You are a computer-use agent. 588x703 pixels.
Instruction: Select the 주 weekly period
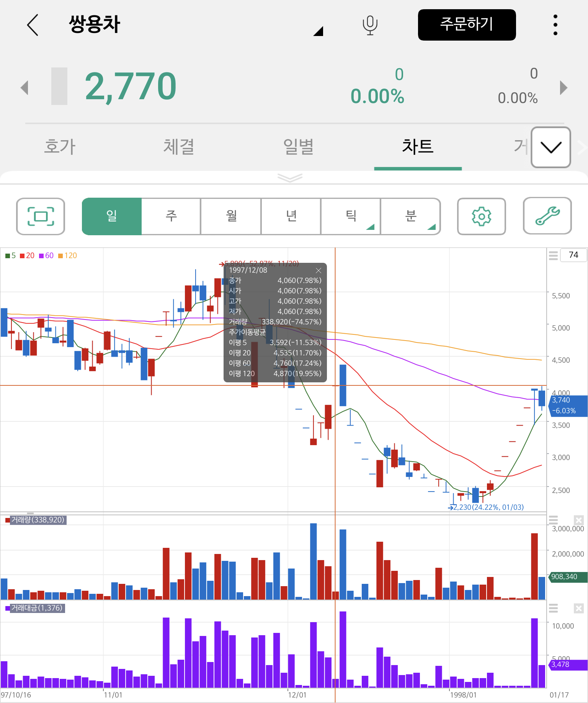click(x=171, y=216)
